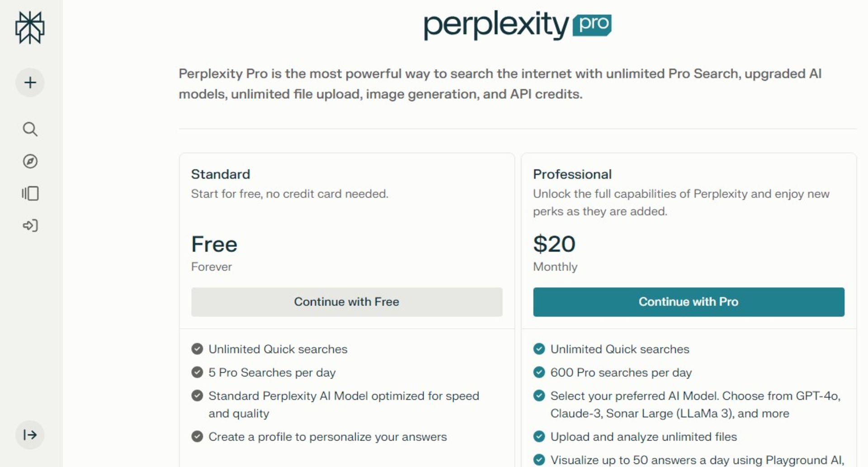Click checkmark beside Select your preferred AI Model
The image size is (868, 467).
click(x=539, y=396)
